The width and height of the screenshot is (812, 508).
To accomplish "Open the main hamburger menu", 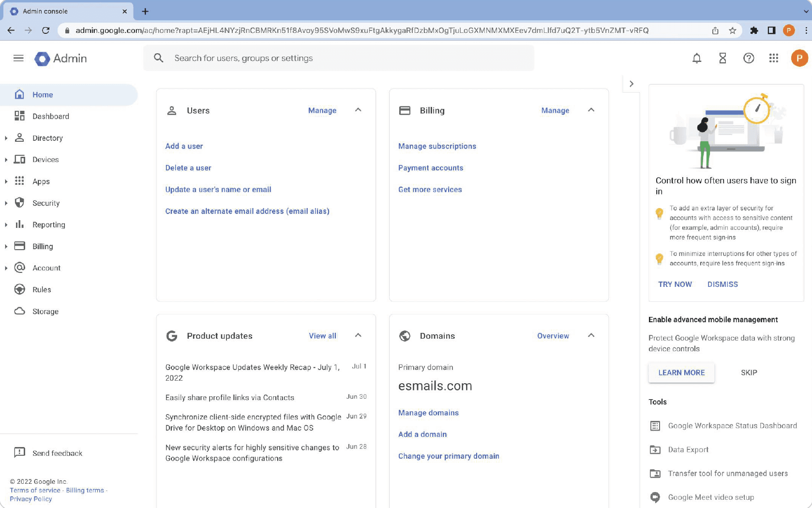I will pyautogui.click(x=18, y=59).
